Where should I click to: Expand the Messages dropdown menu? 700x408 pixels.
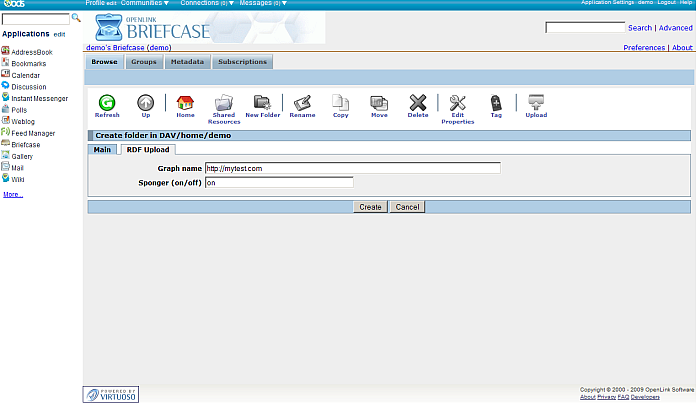tap(264, 4)
